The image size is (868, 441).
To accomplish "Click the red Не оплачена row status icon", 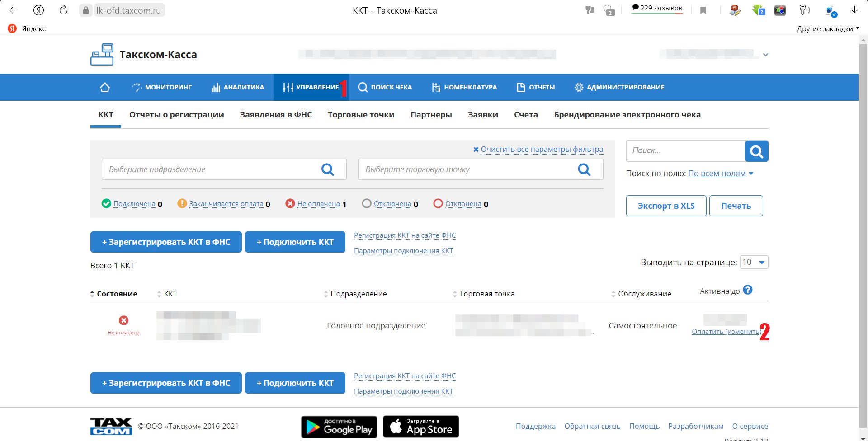I will (123, 320).
